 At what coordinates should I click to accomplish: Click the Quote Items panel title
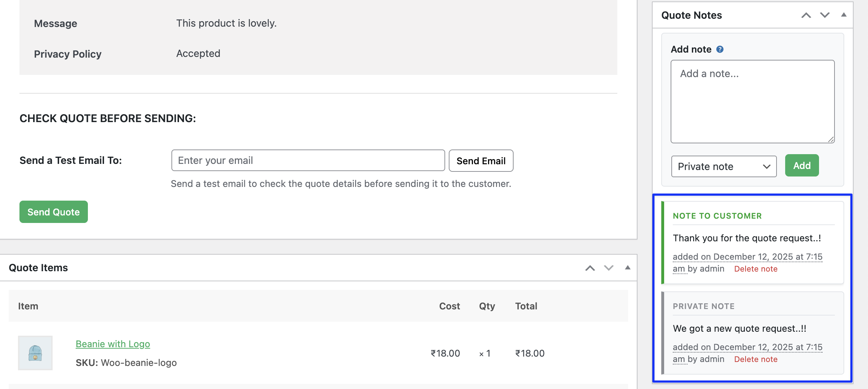pos(38,268)
